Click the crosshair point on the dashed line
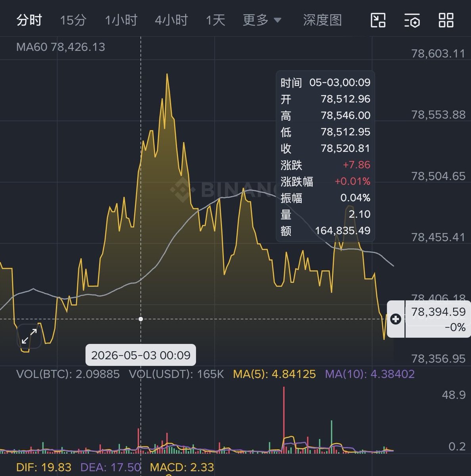The height and width of the screenshot is (476, 471). [141, 319]
